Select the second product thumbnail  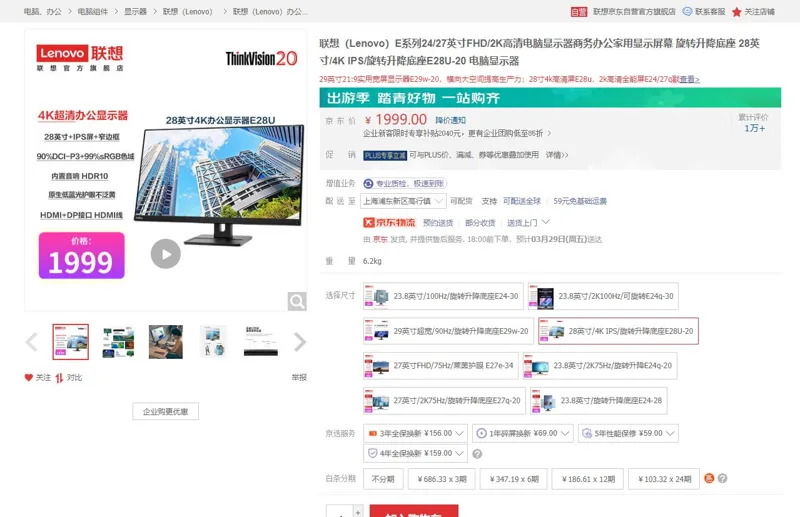(118, 341)
